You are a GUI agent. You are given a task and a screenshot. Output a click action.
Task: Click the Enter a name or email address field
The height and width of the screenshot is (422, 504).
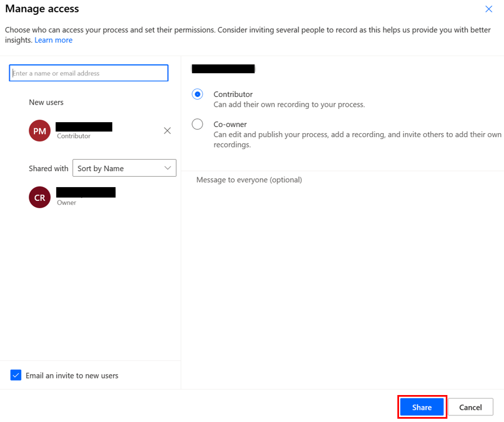click(x=88, y=73)
